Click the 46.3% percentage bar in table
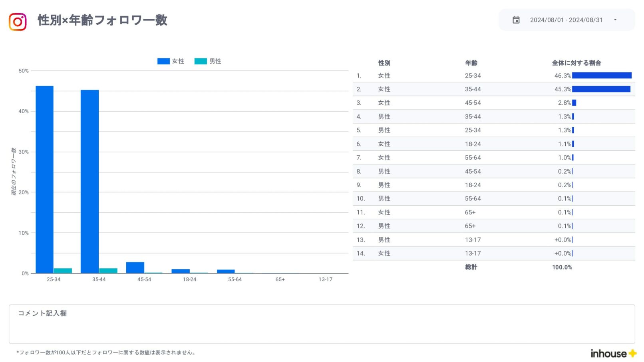Screen dimensions: 644x362 [601, 76]
